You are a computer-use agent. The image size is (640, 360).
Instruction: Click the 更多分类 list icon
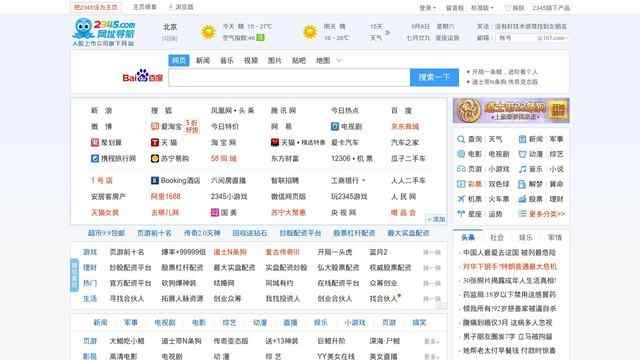(522, 213)
